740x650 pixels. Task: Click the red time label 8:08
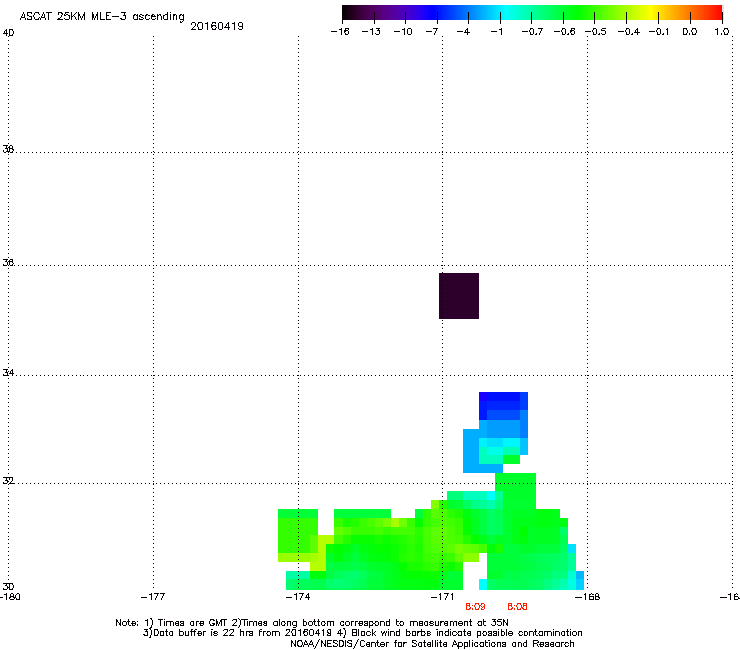[x=517, y=607]
